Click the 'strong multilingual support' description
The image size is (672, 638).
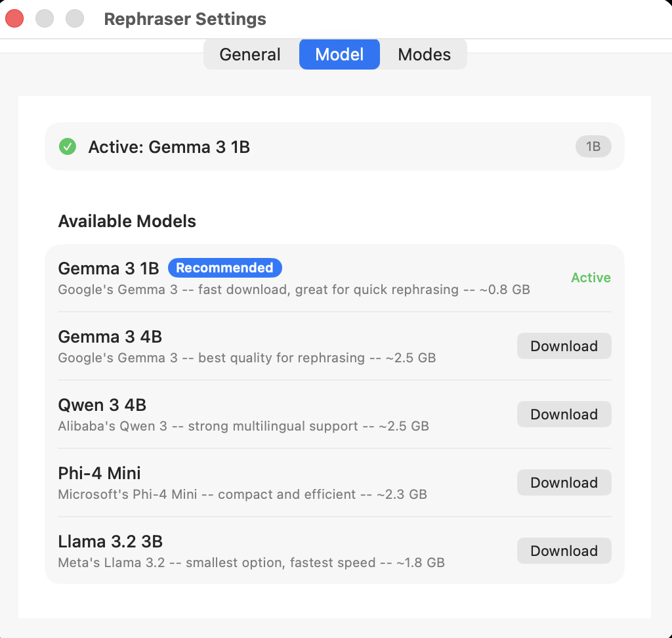tap(243, 426)
